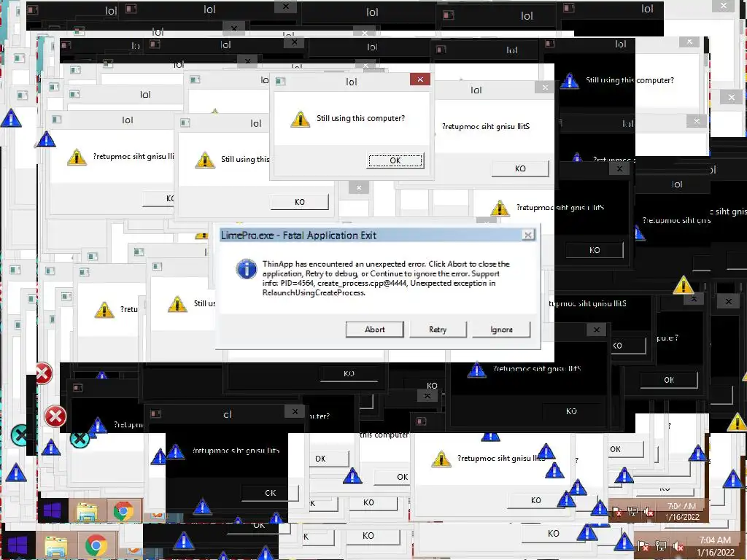
Task: Click the window icon left of the red-close lol title
Action: point(281,82)
